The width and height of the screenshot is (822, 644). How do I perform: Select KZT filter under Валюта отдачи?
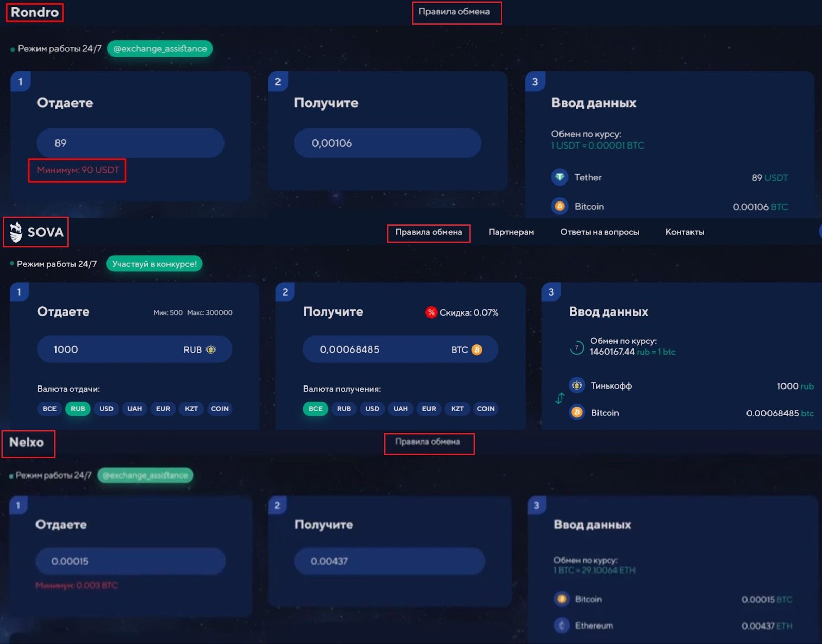click(191, 409)
